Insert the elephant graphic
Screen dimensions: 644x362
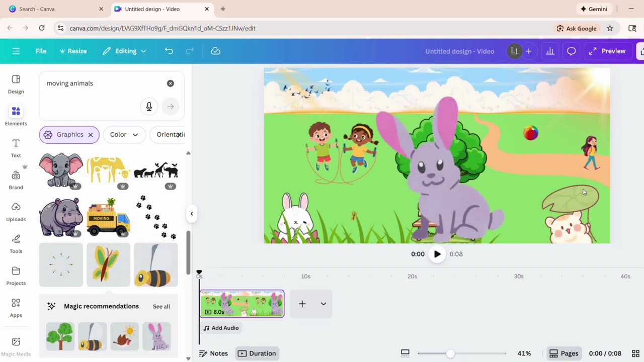pyautogui.click(x=61, y=170)
